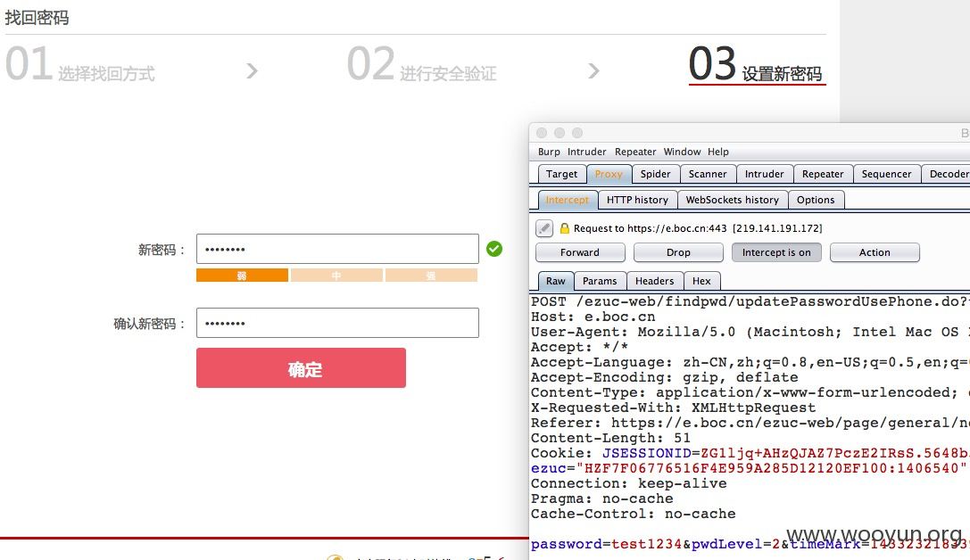Switch to the Headers view tab
970x560 pixels.
tap(654, 281)
